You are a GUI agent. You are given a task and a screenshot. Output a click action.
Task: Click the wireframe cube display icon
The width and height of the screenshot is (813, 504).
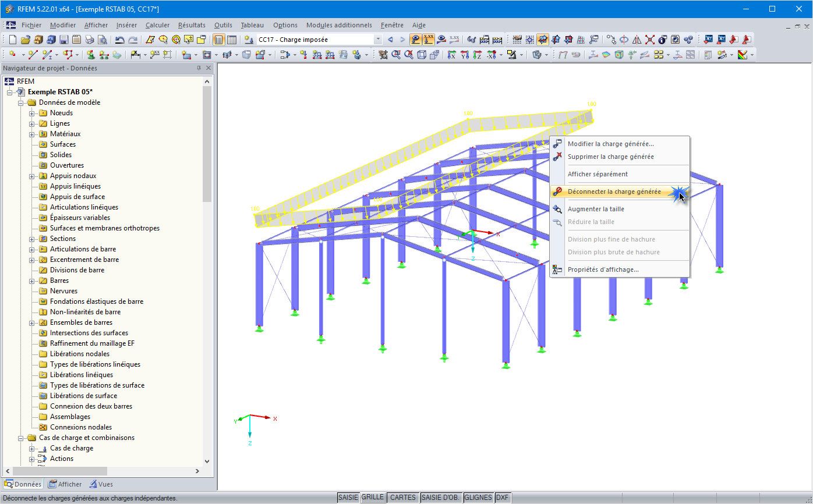point(422,55)
